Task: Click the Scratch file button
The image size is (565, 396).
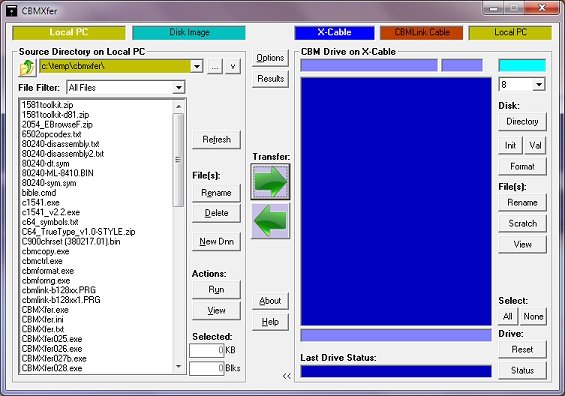Action: point(522,224)
